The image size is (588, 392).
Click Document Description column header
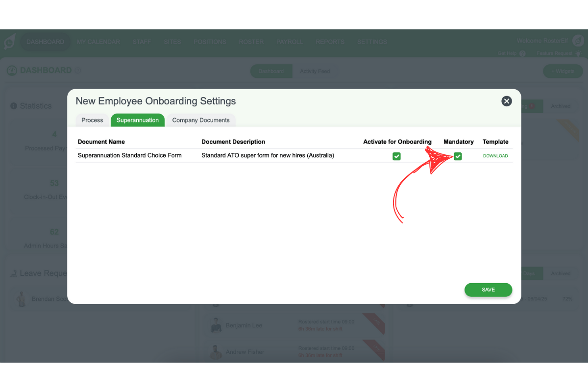(233, 142)
